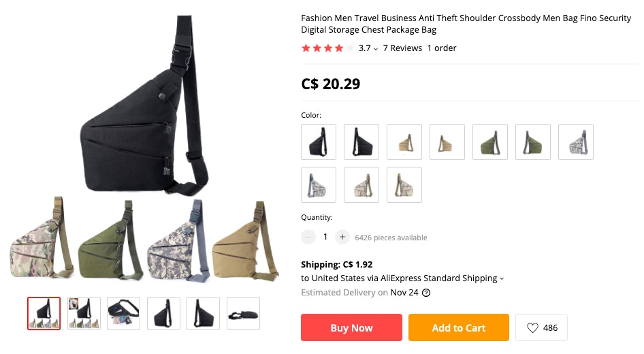Show the last thumbnail of flat bag
The height and width of the screenshot is (354, 644).
(243, 313)
